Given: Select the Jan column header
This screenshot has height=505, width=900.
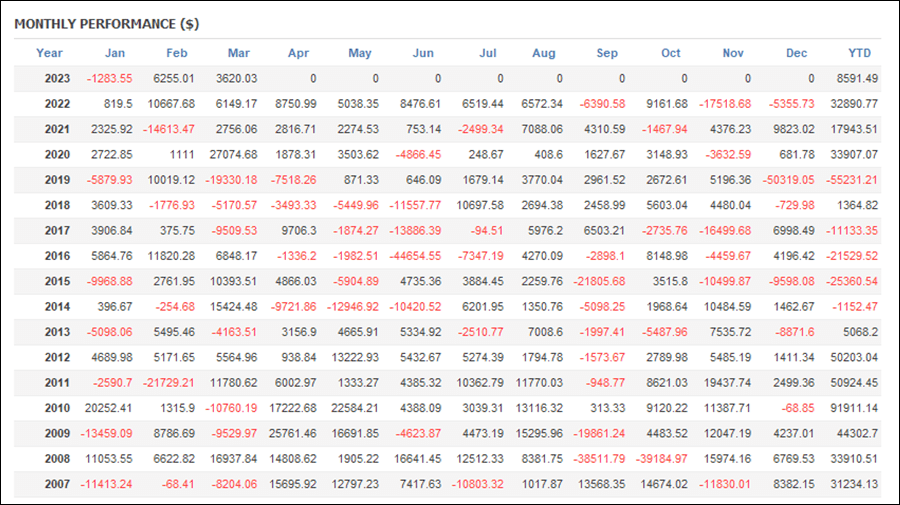Looking at the screenshot, I should (115, 53).
